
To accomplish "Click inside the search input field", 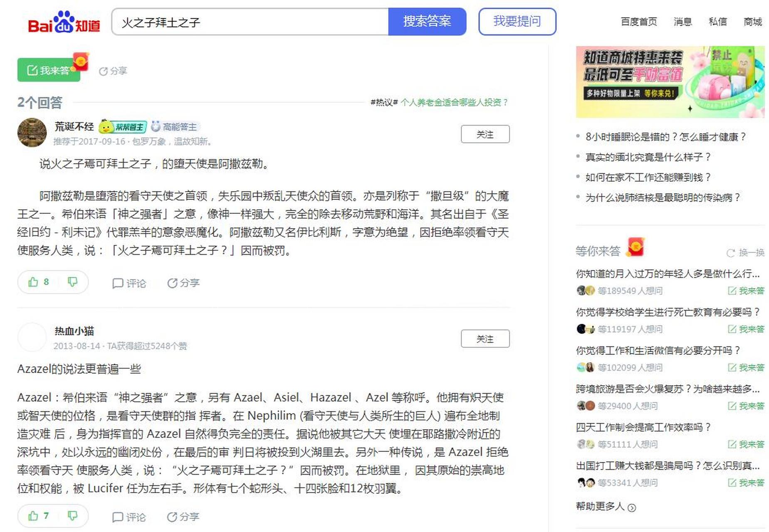I will pos(250,22).
